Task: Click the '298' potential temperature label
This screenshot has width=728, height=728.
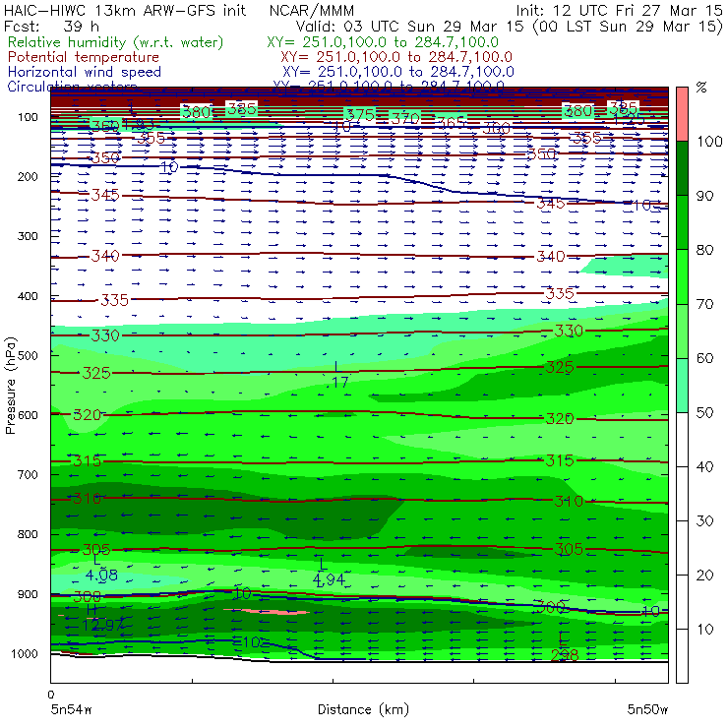Action: [565, 655]
